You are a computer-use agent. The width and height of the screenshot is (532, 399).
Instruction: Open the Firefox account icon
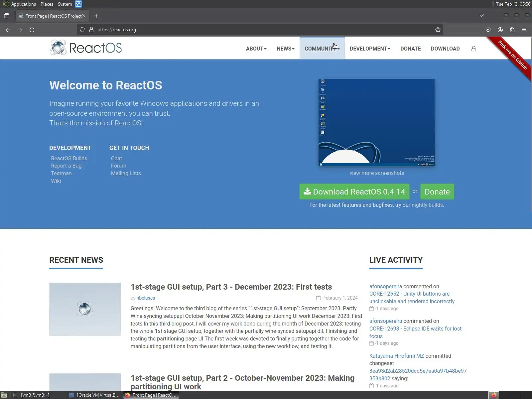[x=500, y=30]
